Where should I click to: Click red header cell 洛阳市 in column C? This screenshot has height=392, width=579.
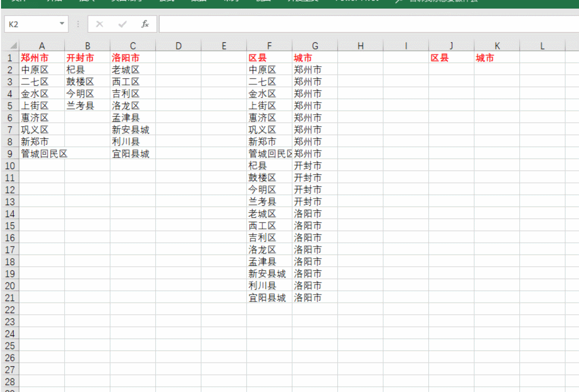(133, 58)
